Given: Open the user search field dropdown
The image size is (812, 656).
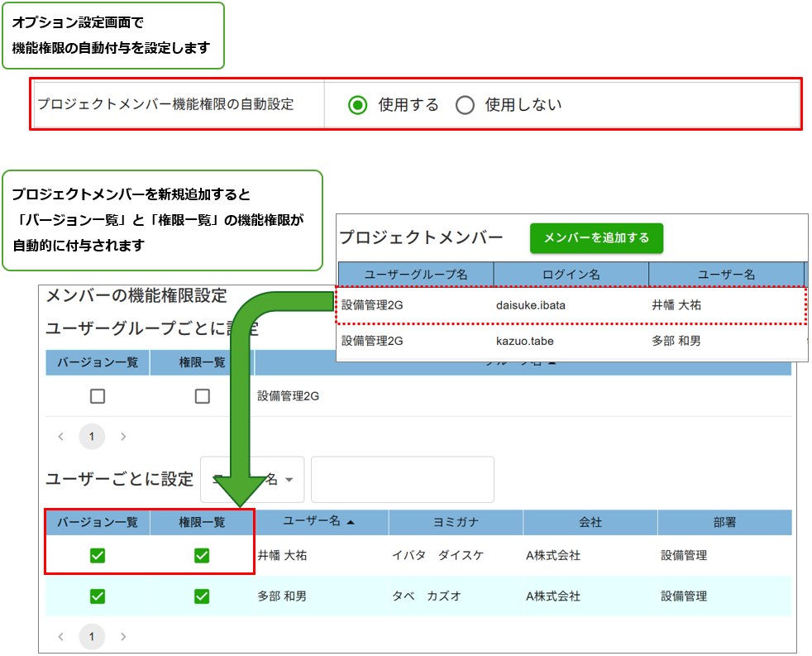Looking at the screenshot, I should [x=289, y=480].
